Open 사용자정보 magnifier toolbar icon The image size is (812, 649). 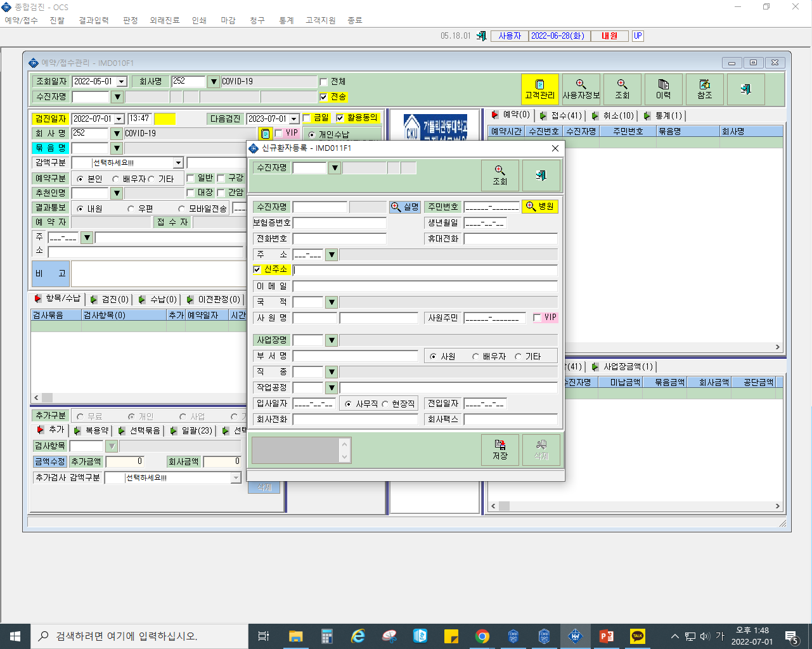(x=581, y=89)
